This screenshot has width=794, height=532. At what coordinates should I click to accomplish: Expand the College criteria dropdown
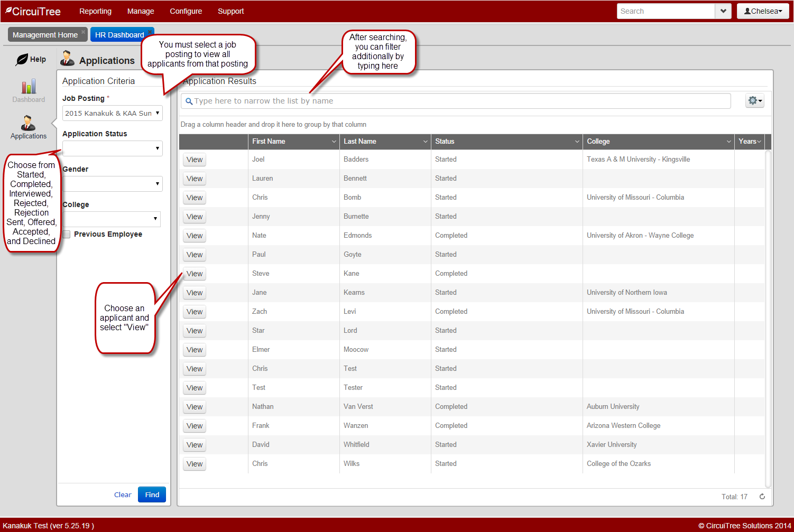coord(111,219)
